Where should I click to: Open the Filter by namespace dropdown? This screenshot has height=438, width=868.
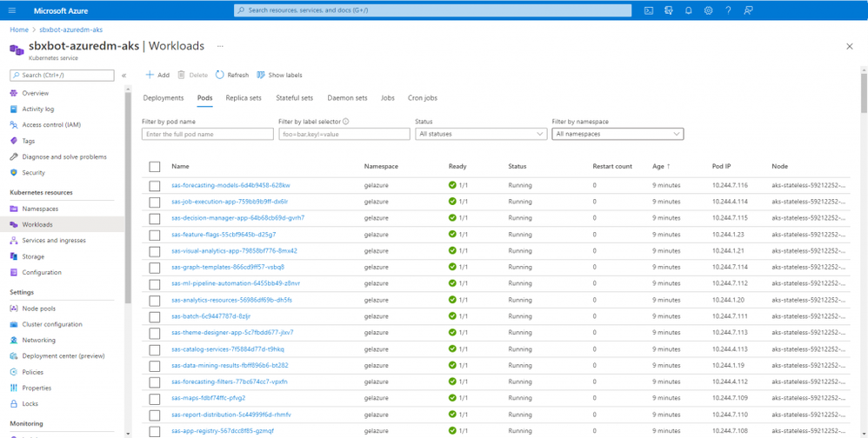pos(618,134)
